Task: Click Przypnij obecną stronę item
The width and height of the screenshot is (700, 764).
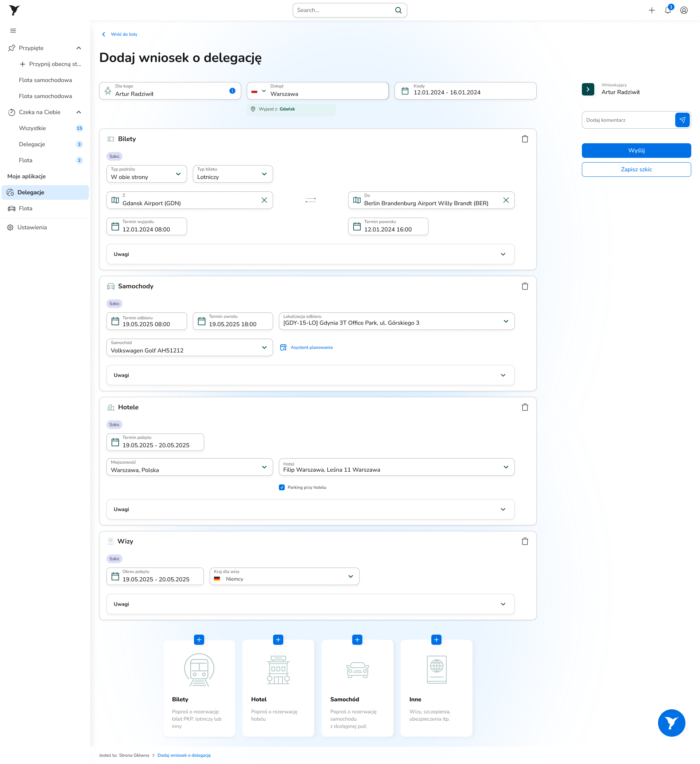Action: pos(50,64)
